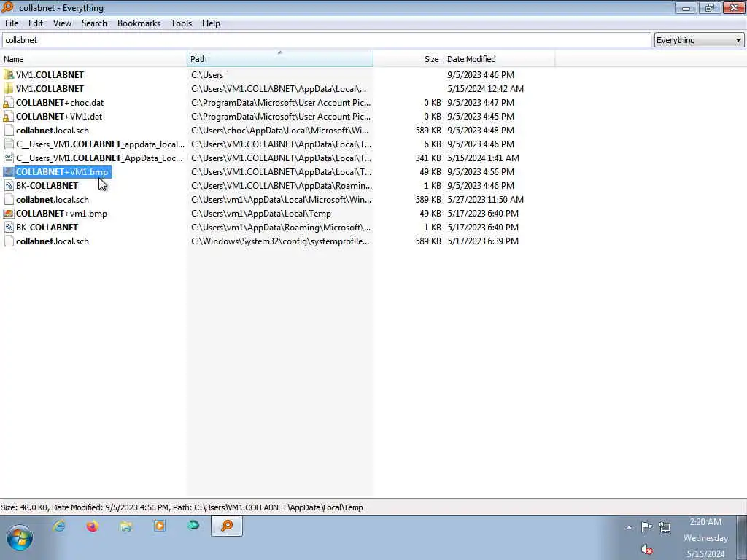Open the View menu
This screenshot has height=560, width=747.
tap(63, 23)
